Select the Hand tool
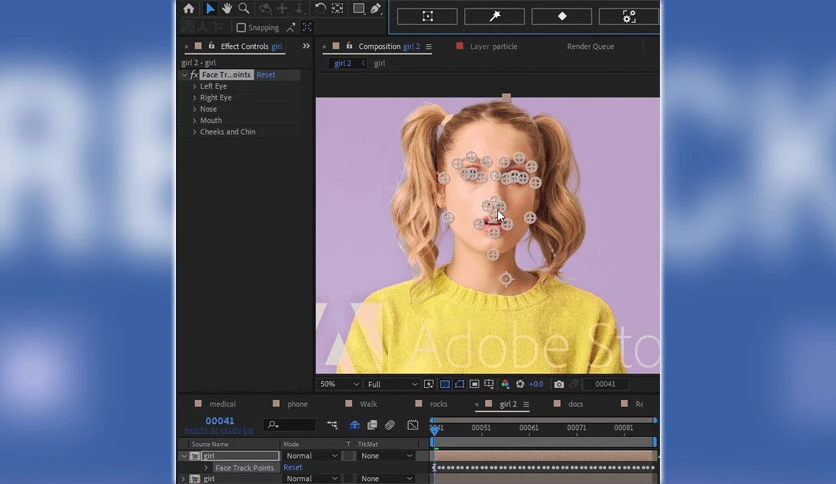This screenshot has width=836, height=484. 227,9
